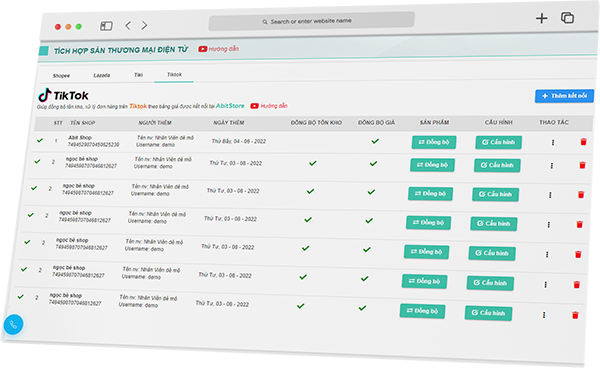Toggle price sync checkmark in the bottom table row

362,308
